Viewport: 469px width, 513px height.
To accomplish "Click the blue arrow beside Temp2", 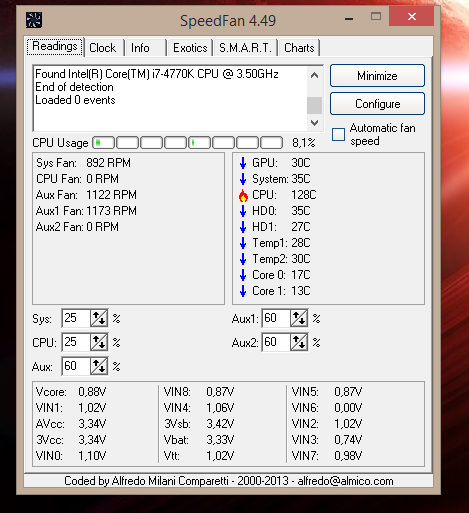I will click(x=243, y=259).
